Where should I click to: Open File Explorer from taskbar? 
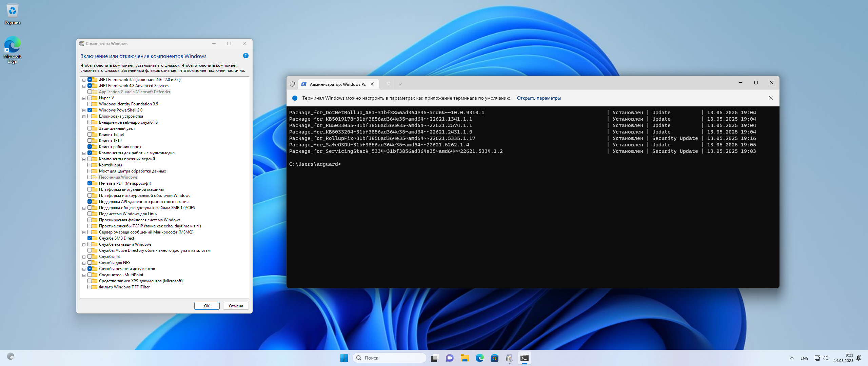point(465,358)
